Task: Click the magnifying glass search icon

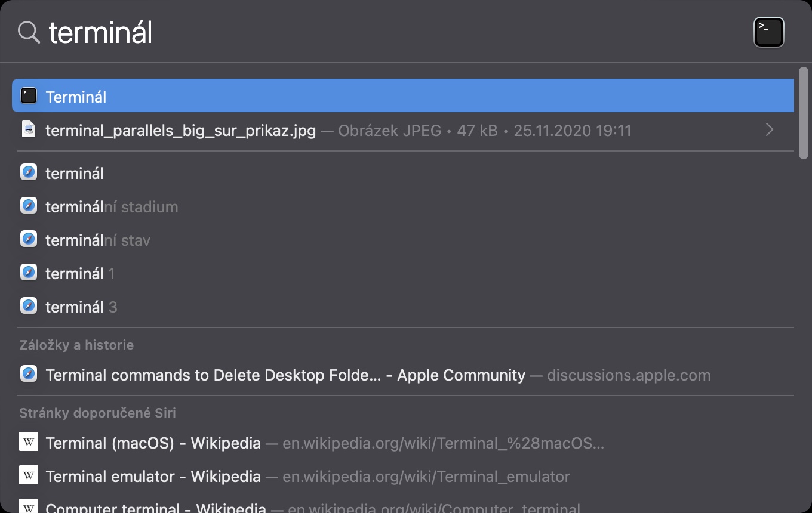Action: 29,32
